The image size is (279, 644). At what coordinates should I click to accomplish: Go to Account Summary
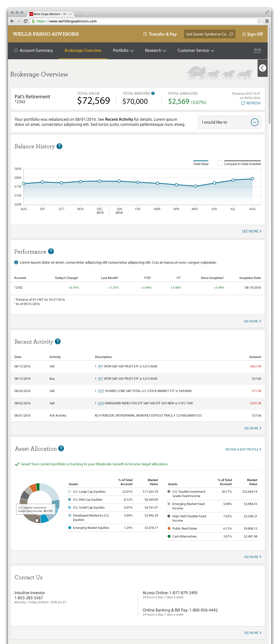(x=34, y=51)
